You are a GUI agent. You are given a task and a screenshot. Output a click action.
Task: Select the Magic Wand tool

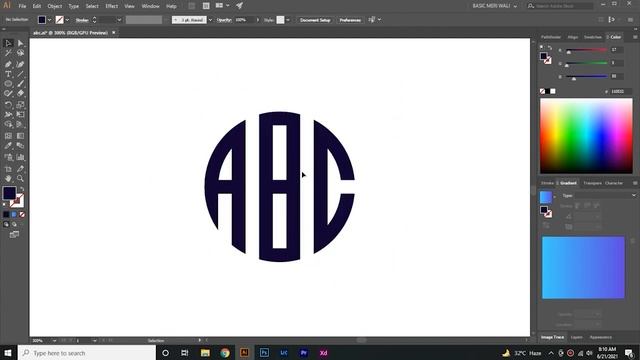[8, 53]
